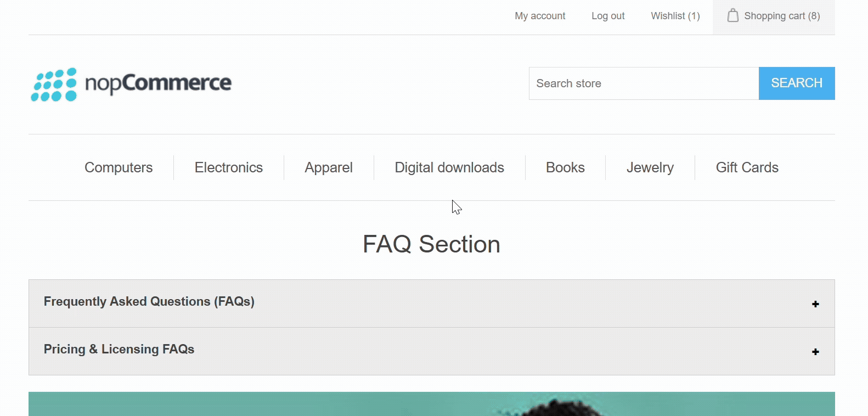This screenshot has height=416, width=868.
Task: Open the Digital downloads category
Action: click(x=449, y=167)
